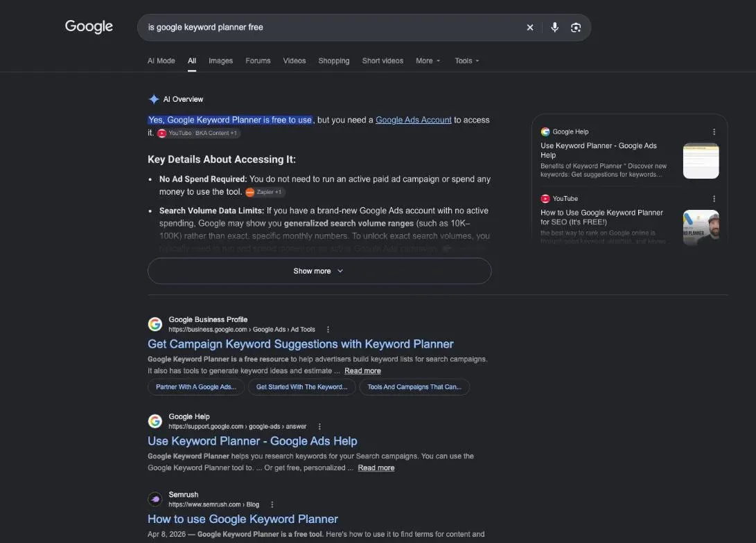Open options menu for Google Help sidebar card
This screenshot has height=543, width=756.
tap(714, 132)
